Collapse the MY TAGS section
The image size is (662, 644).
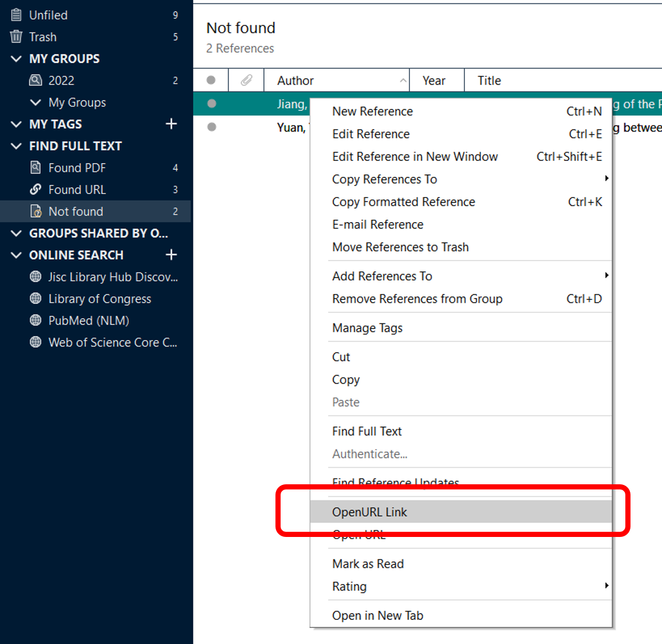pyautogui.click(x=16, y=124)
